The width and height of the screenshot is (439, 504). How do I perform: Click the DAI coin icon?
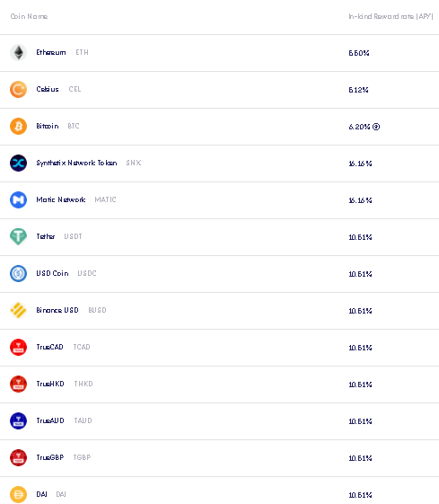point(18,494)
